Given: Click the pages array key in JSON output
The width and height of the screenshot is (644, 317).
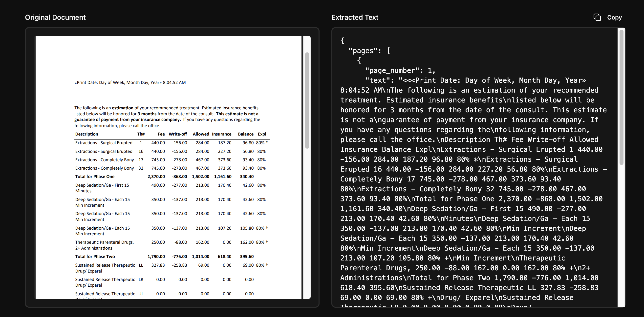Looking at the screenshot, I should point(363,50).
